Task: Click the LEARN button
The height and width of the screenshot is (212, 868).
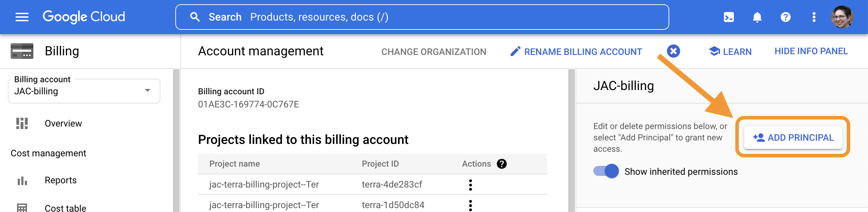Action: (x=730, y=52)
